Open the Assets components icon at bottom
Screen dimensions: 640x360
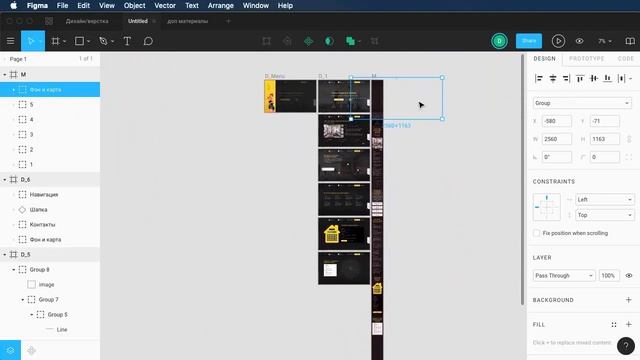31,350
